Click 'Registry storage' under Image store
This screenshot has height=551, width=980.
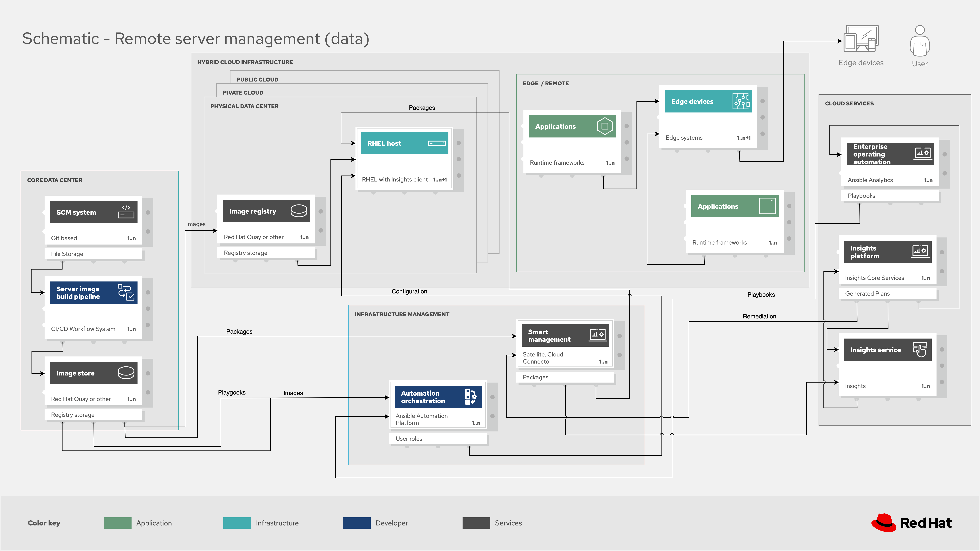[x=94, y=415]
